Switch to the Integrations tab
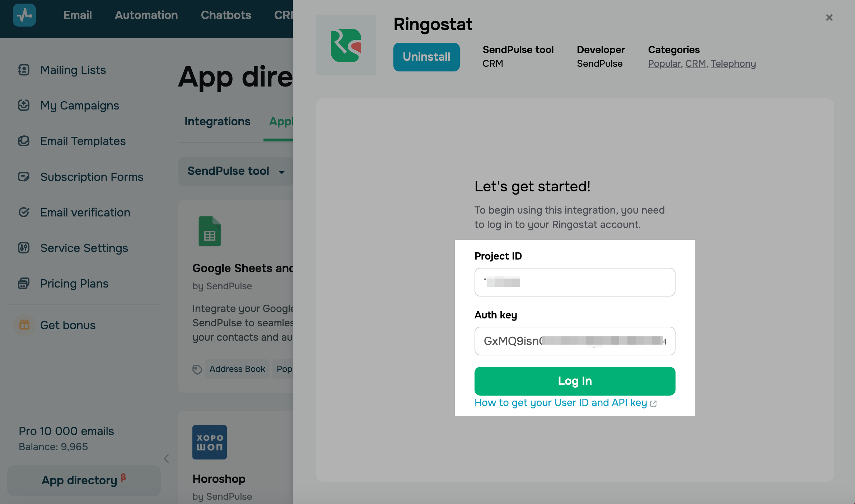 217,121
